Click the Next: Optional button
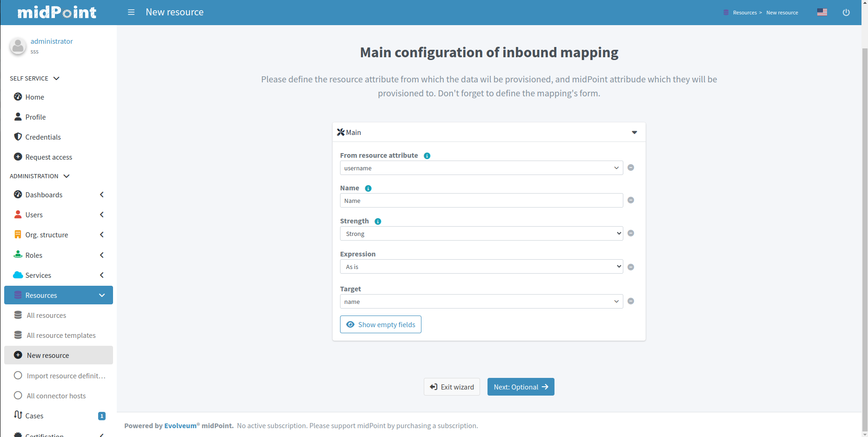The image size is (868, 437). [521, 387]
